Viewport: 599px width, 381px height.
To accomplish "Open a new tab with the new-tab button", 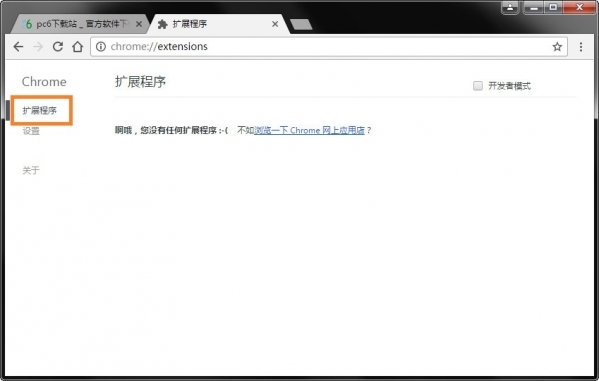I will [301, 25].
